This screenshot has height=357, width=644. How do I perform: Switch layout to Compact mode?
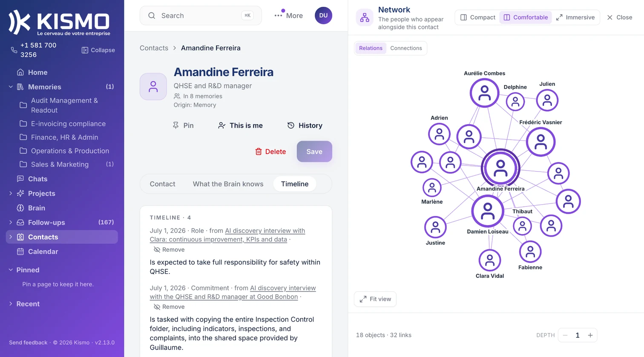tap(478, 17)
